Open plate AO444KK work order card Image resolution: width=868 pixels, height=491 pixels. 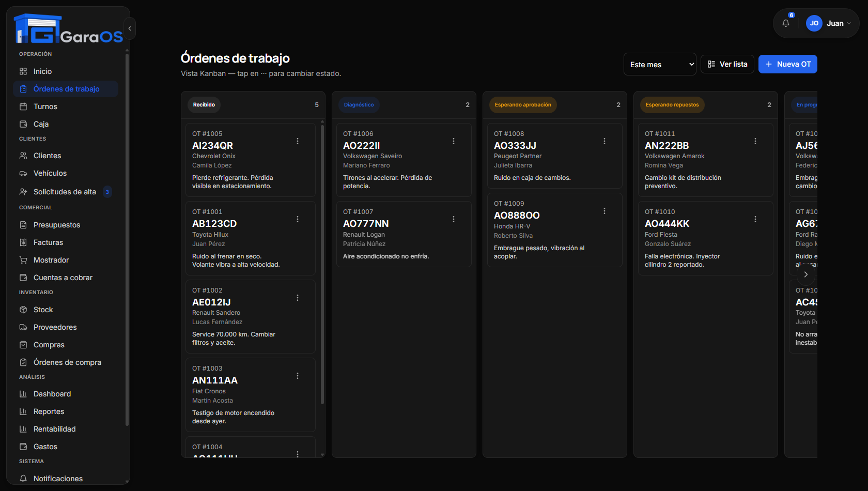tap(706, 238)
